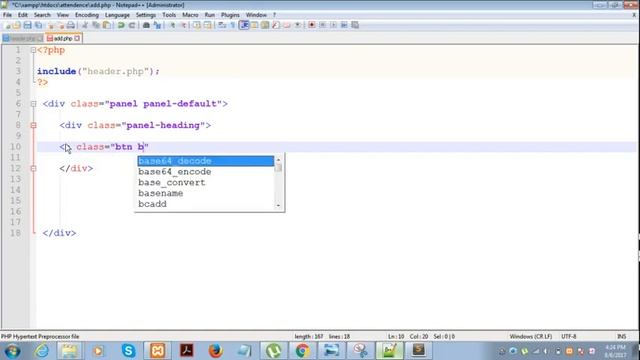This screenshot has width=640, height=360.
Task: Open the Edit menu
Action: click(23, 15)
